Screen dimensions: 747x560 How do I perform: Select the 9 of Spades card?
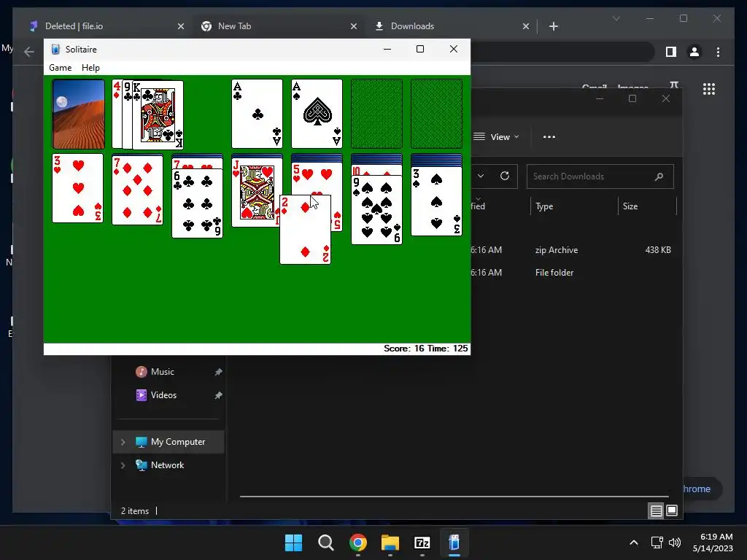click(377, 210)
